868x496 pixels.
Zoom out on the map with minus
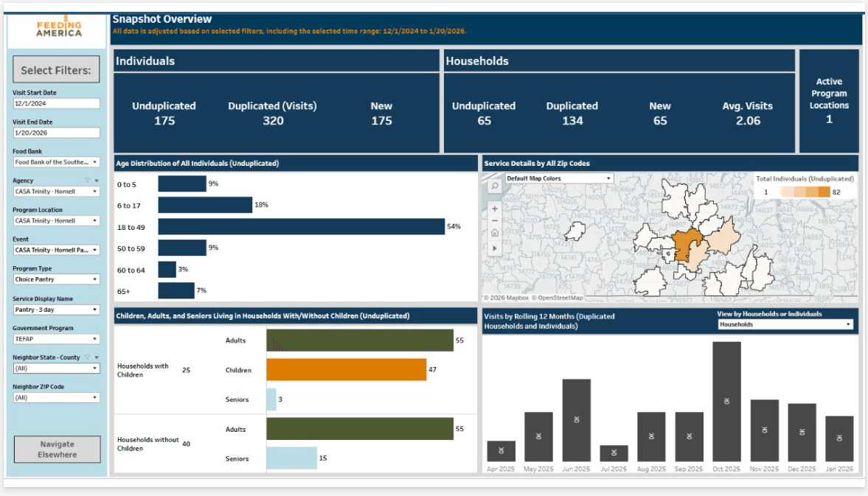point(494,221)
